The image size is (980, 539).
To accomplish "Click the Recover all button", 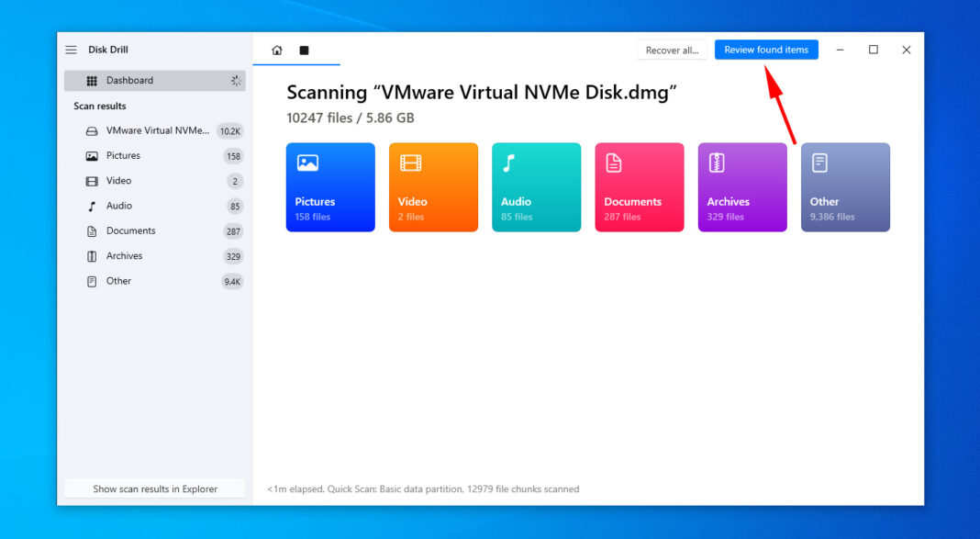I will (673, 50).
